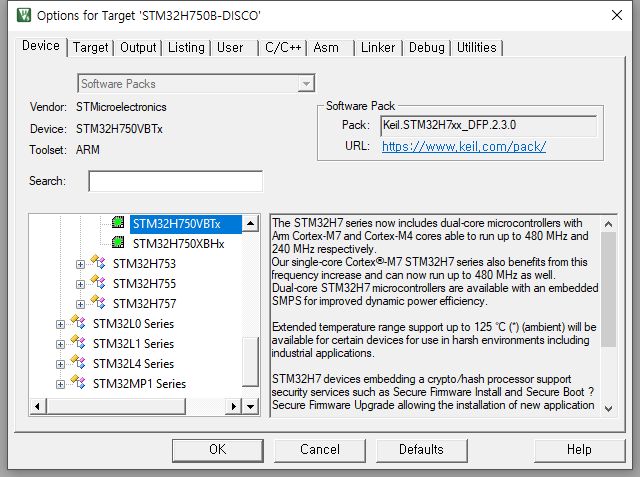Select STM32H750VBTx in device tree
Viewport: 640px width, 477px height.
(x=185, y=224)
